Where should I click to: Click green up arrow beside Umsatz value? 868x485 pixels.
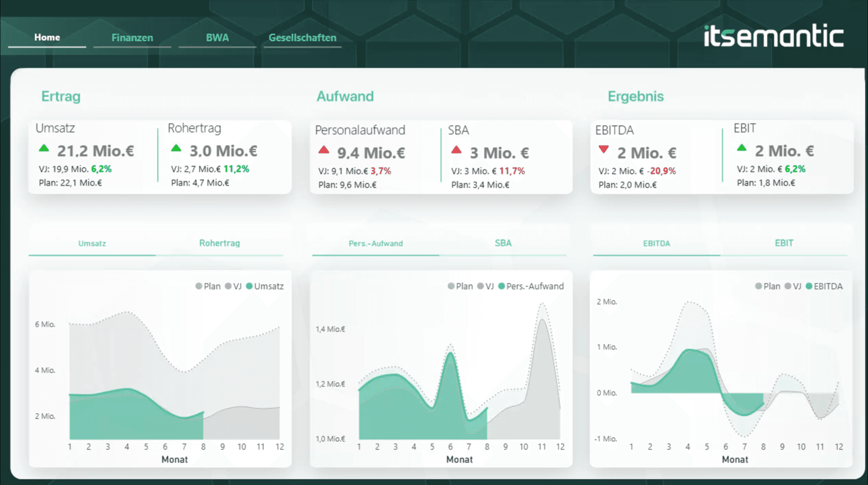(44, 148)
